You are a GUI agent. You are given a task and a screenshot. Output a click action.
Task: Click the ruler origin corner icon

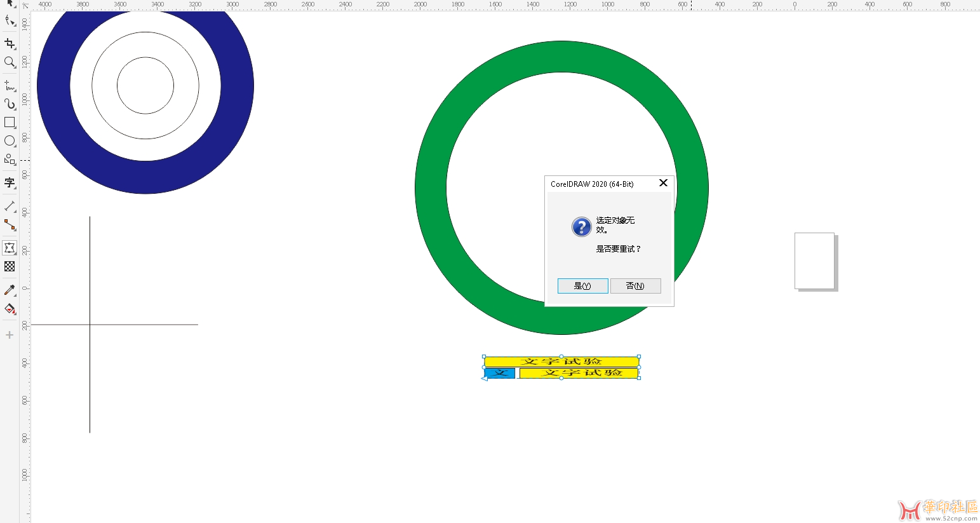coord(25,4)
